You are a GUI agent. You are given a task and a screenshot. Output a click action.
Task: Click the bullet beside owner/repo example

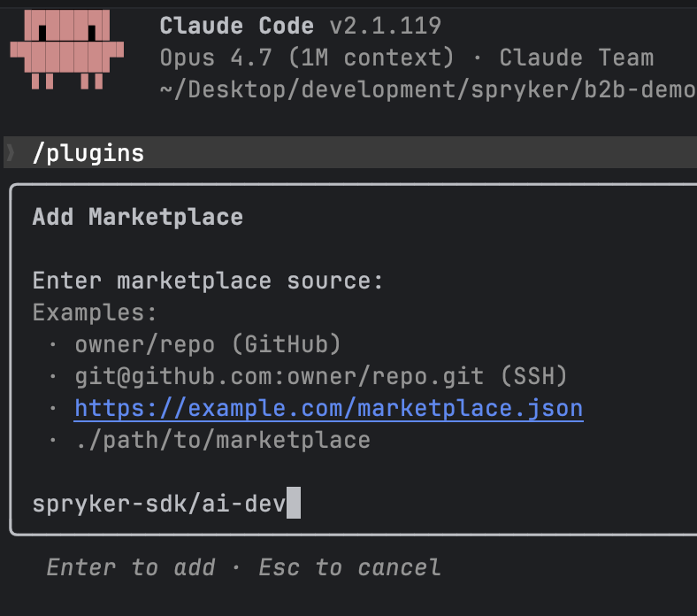click(x=53, y=344)
